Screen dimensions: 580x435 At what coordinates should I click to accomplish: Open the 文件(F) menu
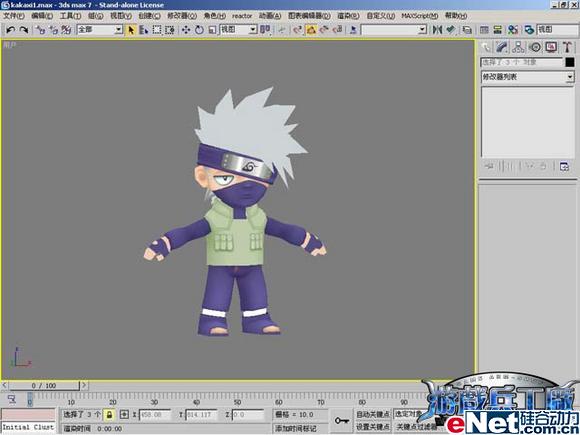pyautogui.click(x=14, y=16)
